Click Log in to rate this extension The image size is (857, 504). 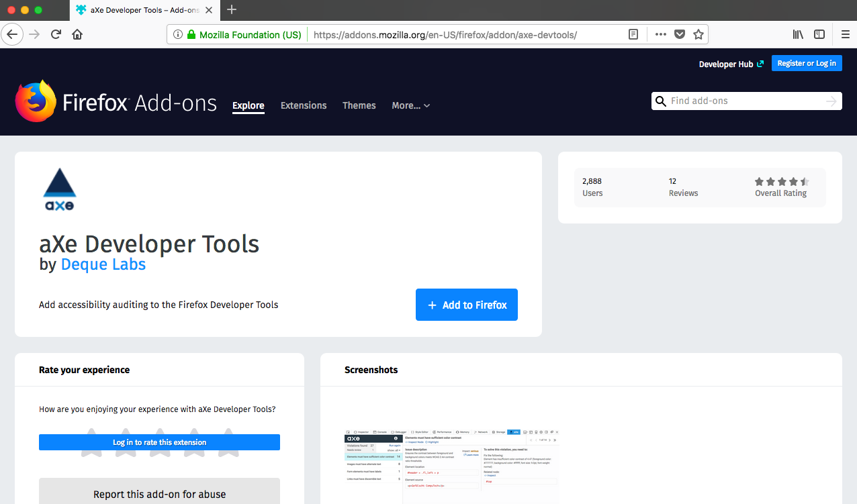click(159, 442)
